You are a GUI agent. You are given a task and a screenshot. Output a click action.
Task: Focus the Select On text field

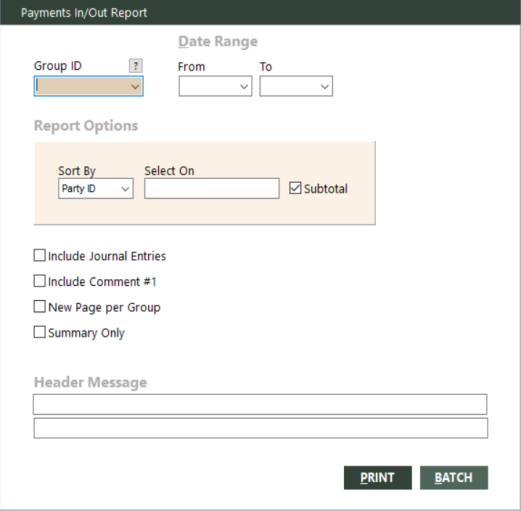point(212,189)
